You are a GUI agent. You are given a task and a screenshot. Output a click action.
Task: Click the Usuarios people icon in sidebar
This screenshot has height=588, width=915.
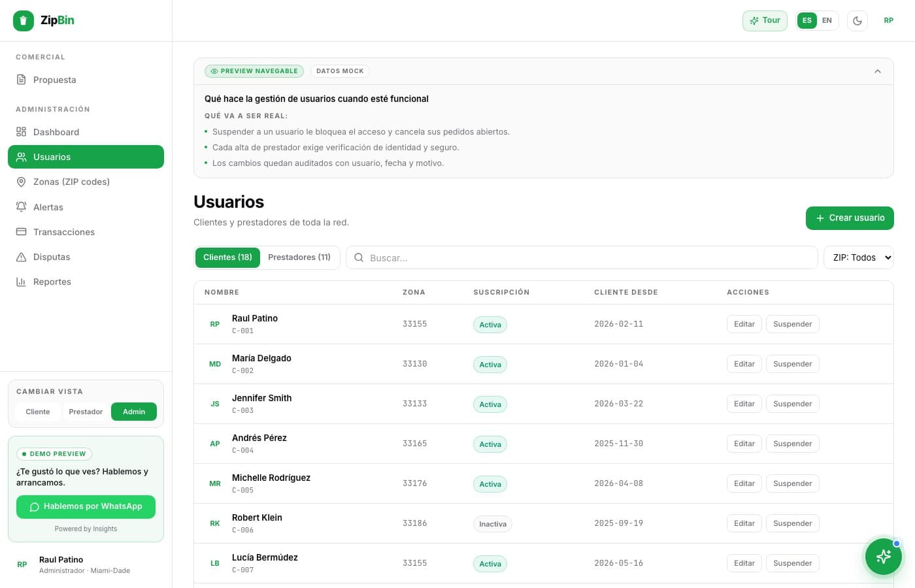click(22, 157)
